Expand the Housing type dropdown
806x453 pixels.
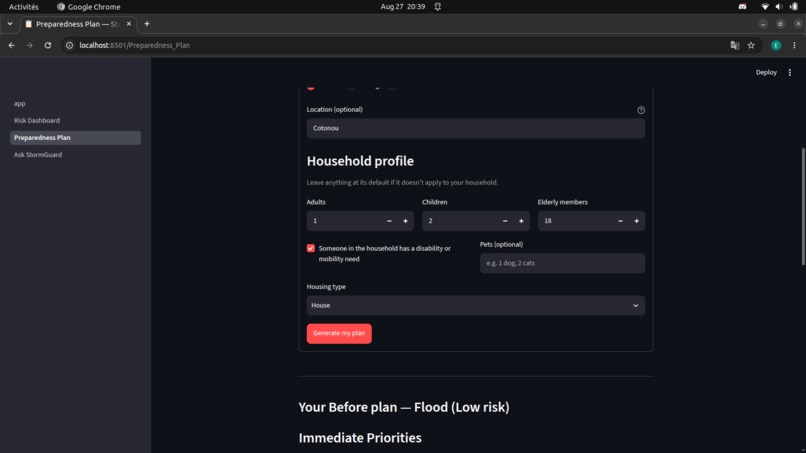tap(475, 305)
